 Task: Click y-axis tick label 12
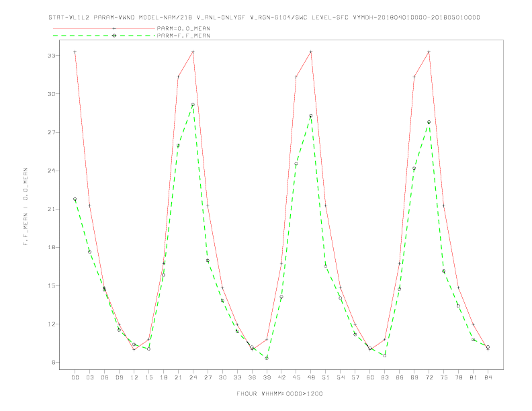coord(52,324)
